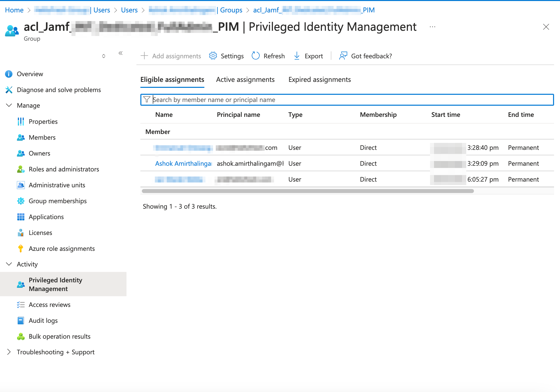Screen dimensions: 560x392
Task: Collapse the Activity section
Action: pyautogui.click(x=9, y=264)
